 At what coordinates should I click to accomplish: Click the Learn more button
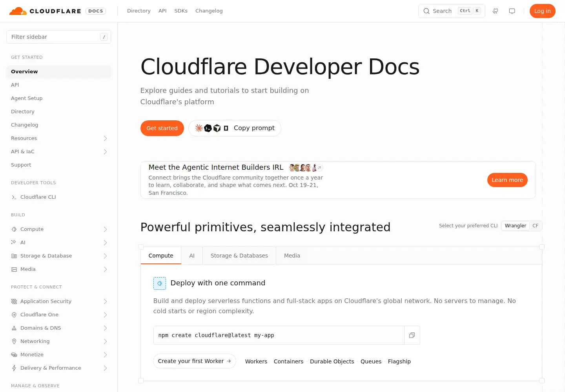click(507, 180)
